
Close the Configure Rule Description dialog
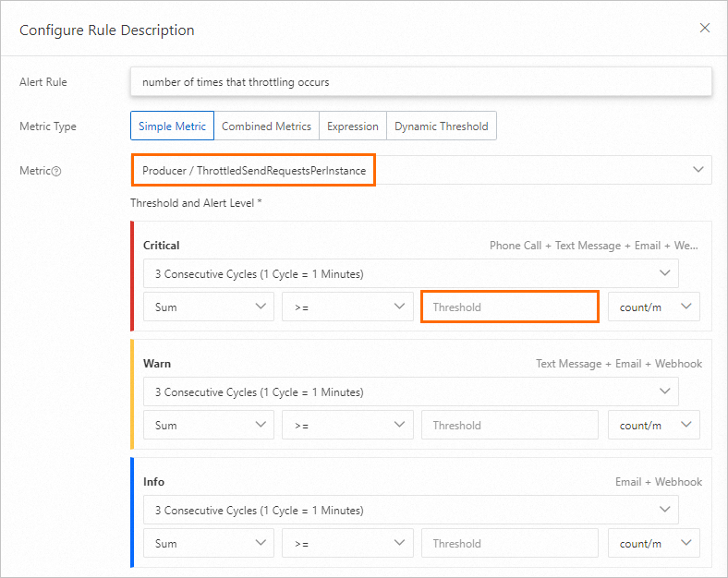(705, 29)
